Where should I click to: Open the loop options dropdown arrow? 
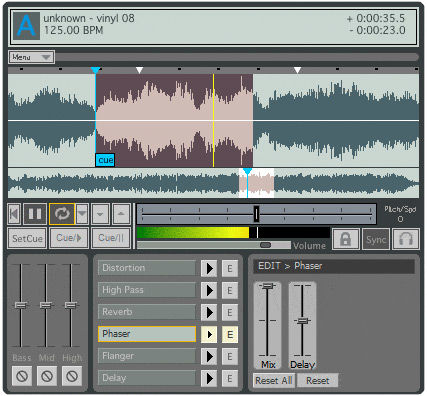82,214
